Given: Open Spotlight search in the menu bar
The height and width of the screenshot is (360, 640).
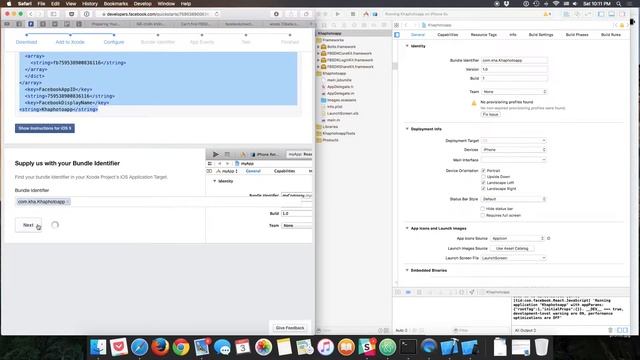Looking at the screenshot, I should [618, 4].
